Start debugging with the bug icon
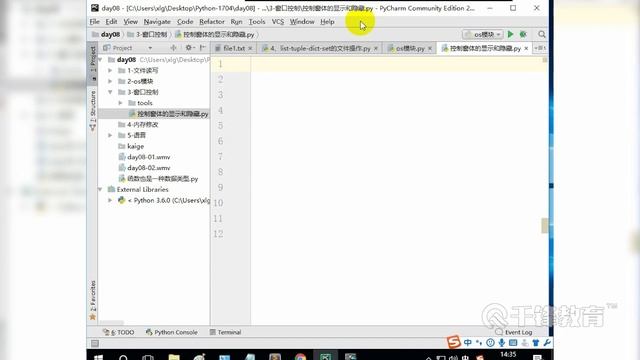Screen dimensions: 640x360 [523, 34]
